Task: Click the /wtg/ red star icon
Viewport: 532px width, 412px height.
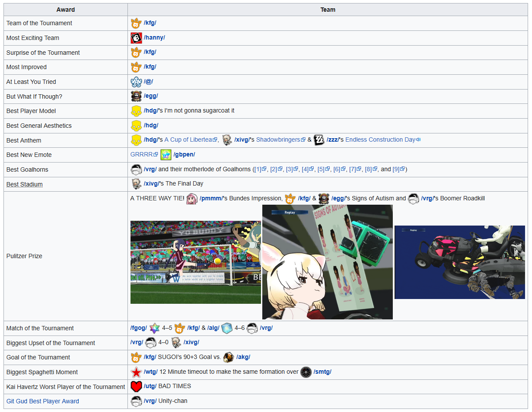Action: [136, 372]
